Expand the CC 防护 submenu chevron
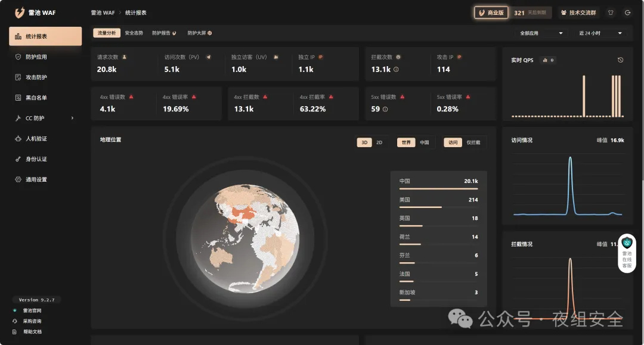 72,118
